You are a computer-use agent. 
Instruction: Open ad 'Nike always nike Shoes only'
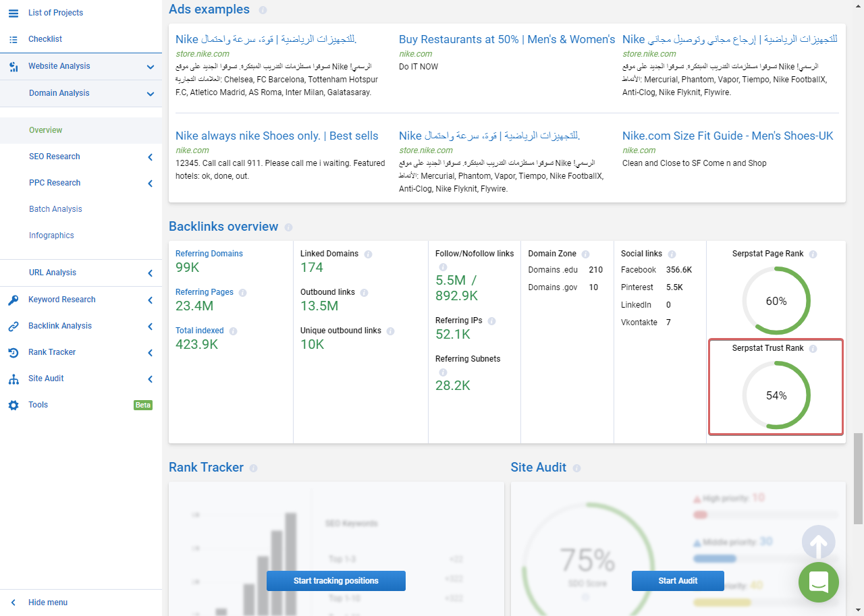pos(277,136)
